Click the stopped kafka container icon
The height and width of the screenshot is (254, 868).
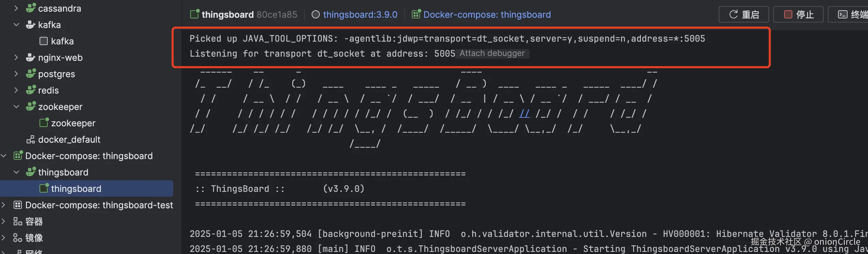click(x=44, y=41)
